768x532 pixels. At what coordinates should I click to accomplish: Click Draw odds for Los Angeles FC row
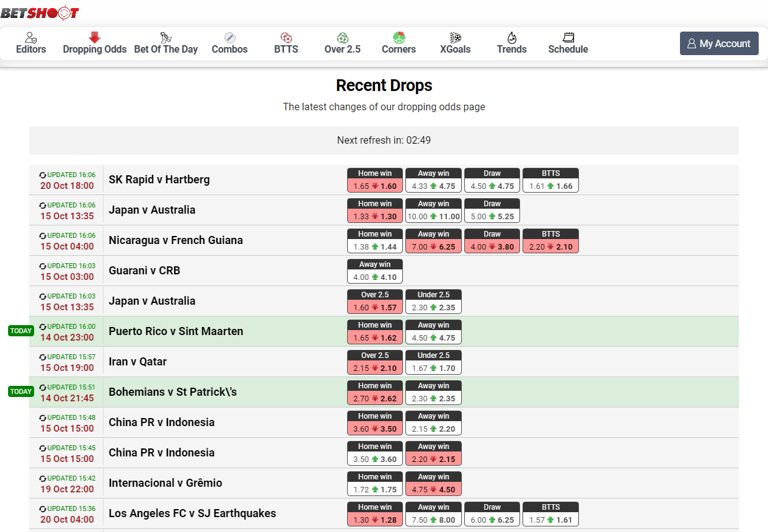point(492,514)
